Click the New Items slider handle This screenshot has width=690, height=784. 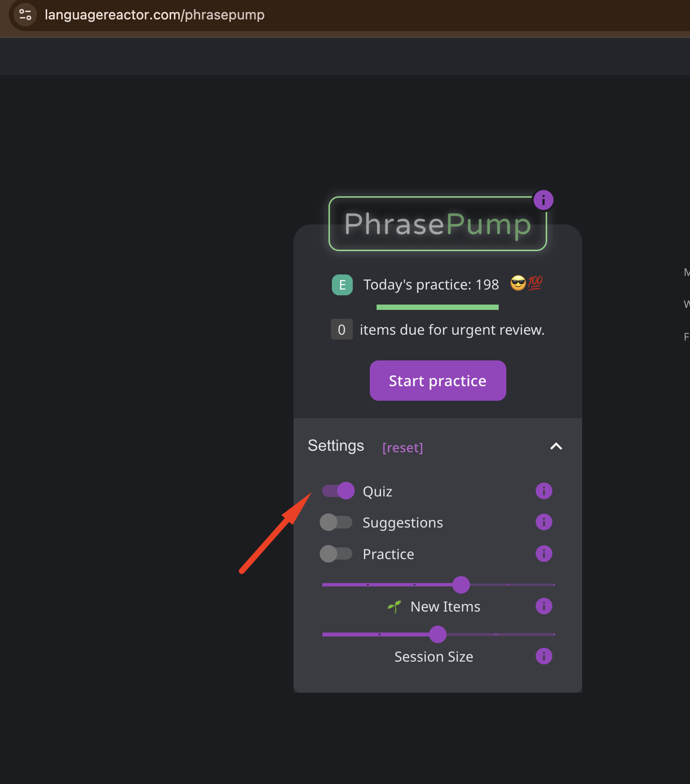pyautogui.click(x=461, y=584)
